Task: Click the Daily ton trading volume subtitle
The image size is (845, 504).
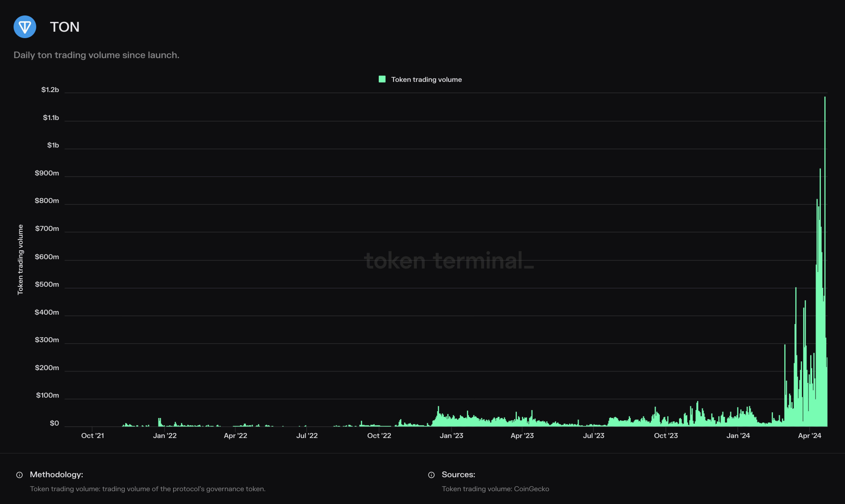Action: 96,55
